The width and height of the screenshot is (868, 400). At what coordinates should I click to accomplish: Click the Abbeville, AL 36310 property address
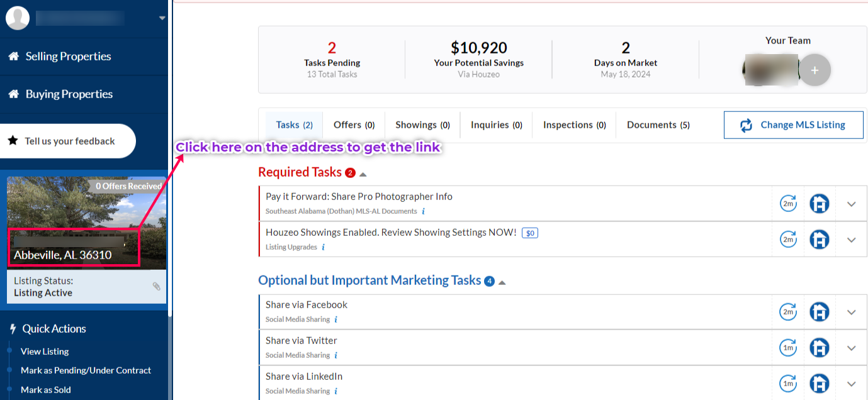pos(63,255)
